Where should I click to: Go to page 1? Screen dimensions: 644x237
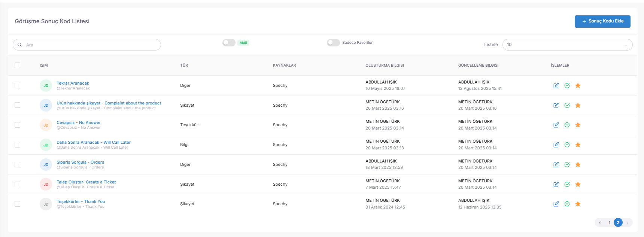609,223
